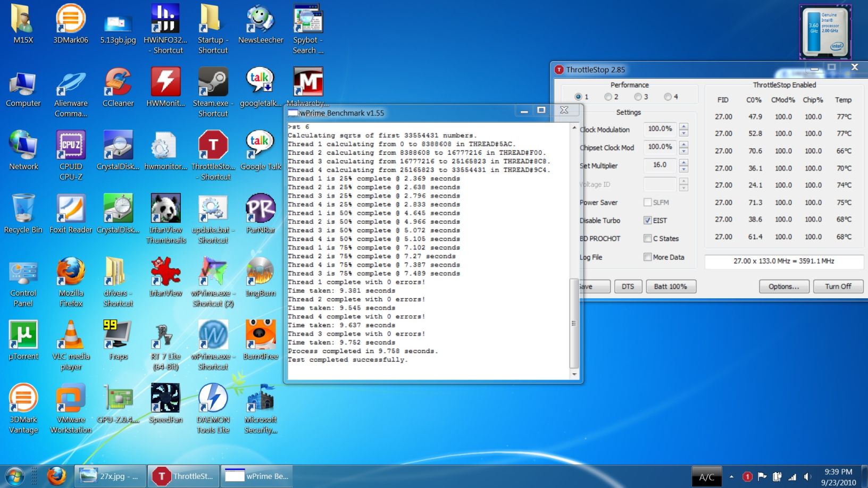Image resolution: width=868 pixels, height=488 pixels.
Task: Open ThrottleStop Options dialog
Action: coord(784,287)
